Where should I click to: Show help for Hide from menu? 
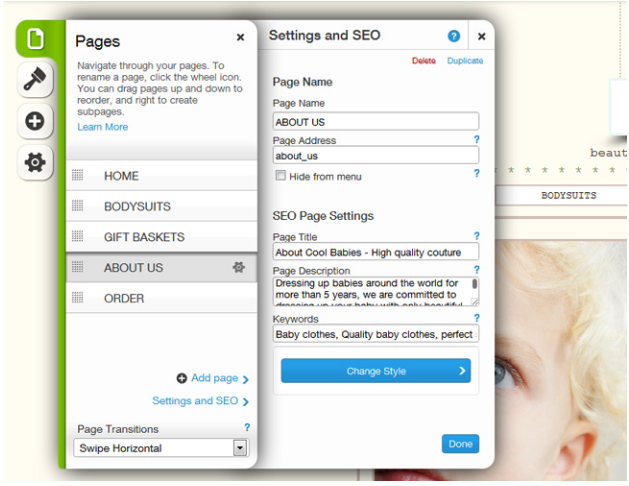(476, 173)
